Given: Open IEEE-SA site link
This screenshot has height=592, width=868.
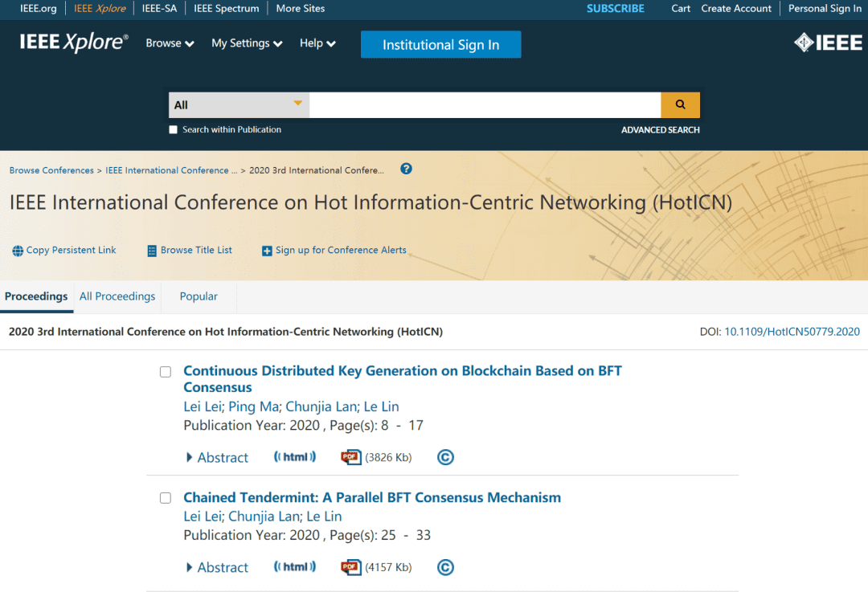Looking at the screenshot, I should (159, 8).
